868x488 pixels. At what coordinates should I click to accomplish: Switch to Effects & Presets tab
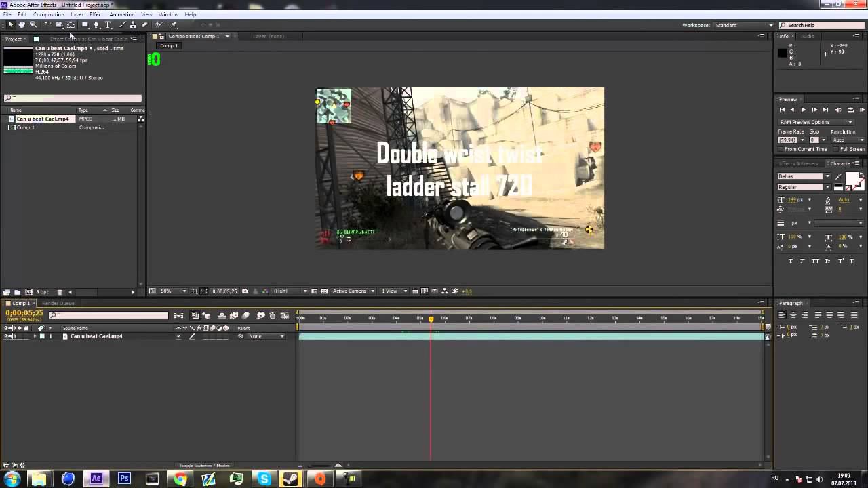click(799, 163)
